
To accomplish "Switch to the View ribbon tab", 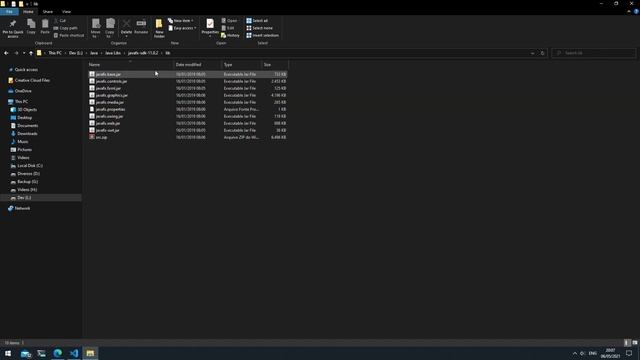I will click(x=67, y=12).
